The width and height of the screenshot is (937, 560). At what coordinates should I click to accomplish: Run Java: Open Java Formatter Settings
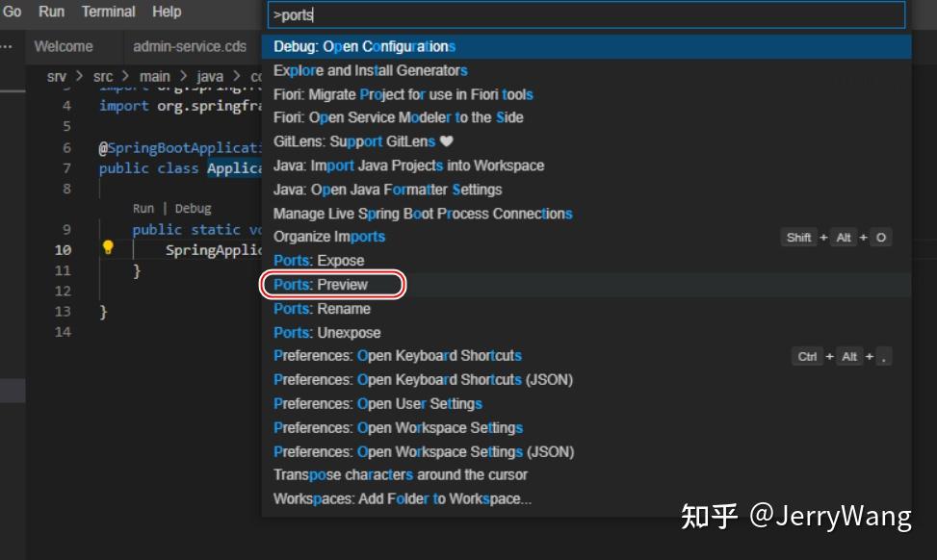pos(586,190)
